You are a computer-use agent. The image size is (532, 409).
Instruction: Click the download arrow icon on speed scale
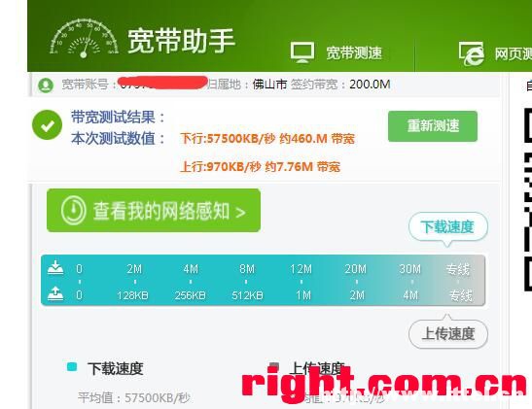(55, 267)
